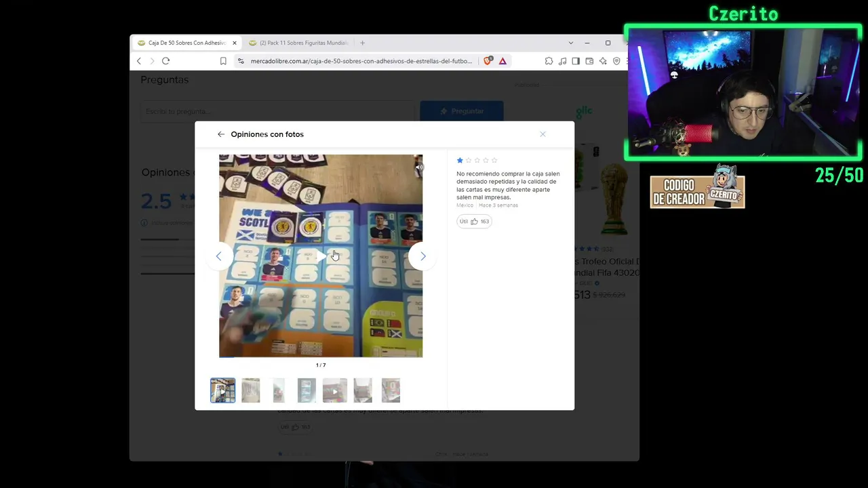Open Brave Wallet
Screen dimensions: 868x488
[x=589, y=61]
